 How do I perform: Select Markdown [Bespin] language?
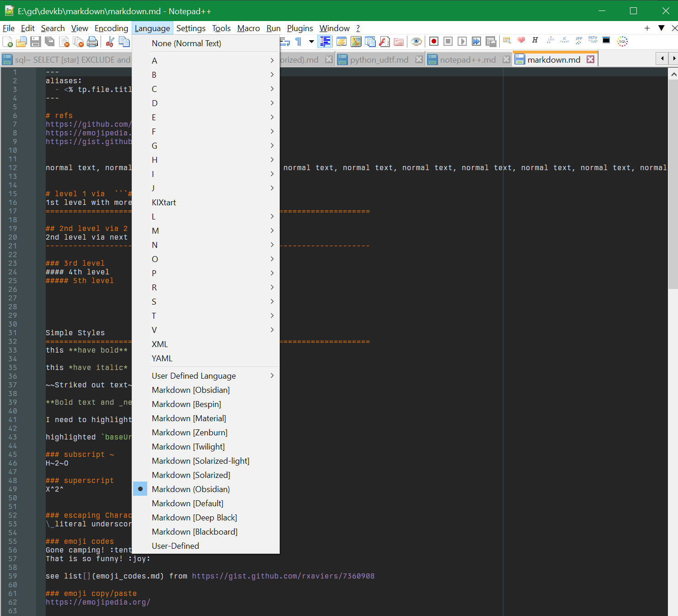pyautogui.click(x=206, y=404)
